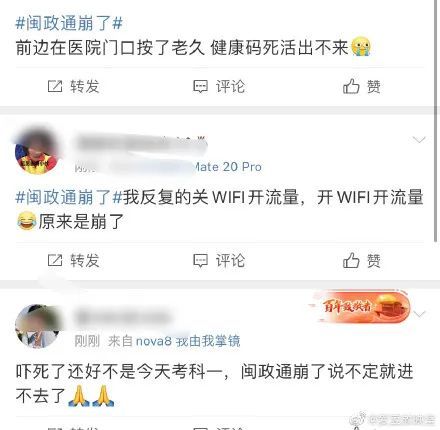Tap the nova8 我由我掌镜 source link
Screen dimensions: 440x430
[188, 341]
